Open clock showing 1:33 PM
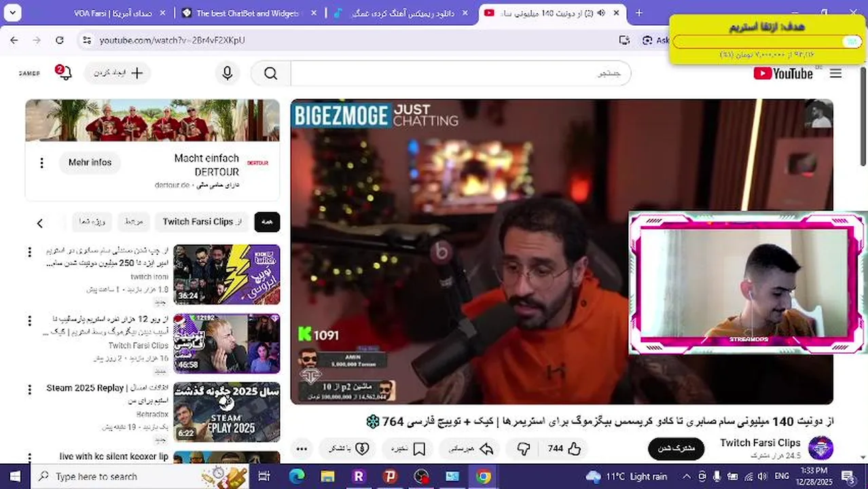868x489 pixels. tap(814, 476)
